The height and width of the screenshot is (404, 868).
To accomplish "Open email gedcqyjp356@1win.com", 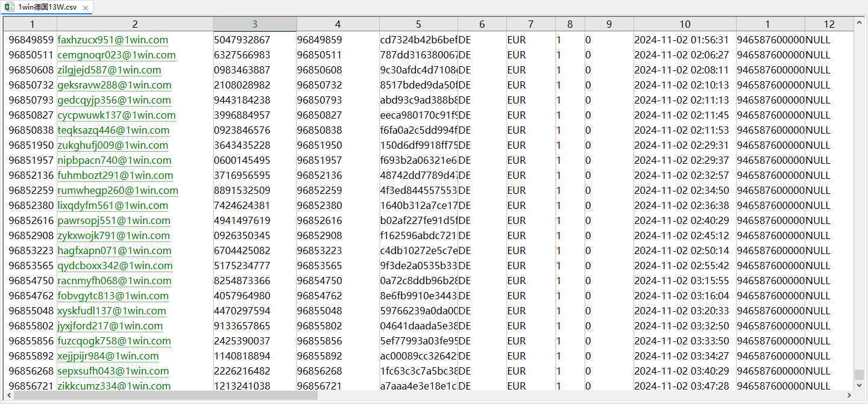I will [114, 100].
